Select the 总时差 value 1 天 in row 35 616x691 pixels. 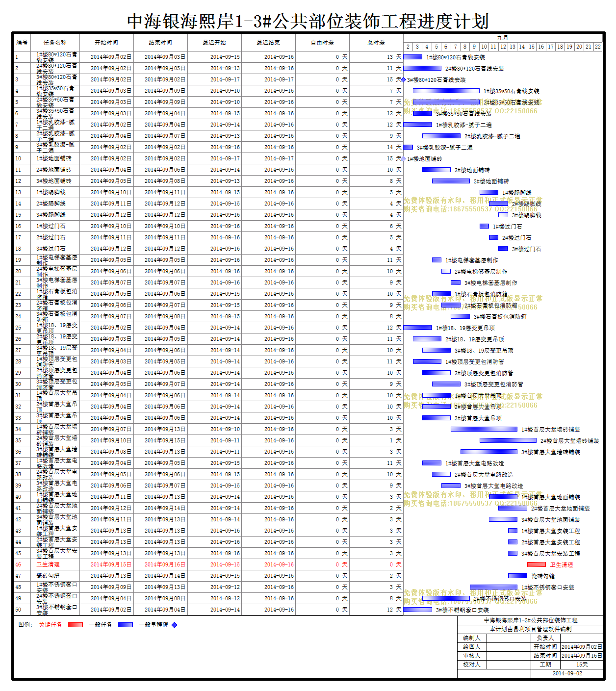point(395,440)
